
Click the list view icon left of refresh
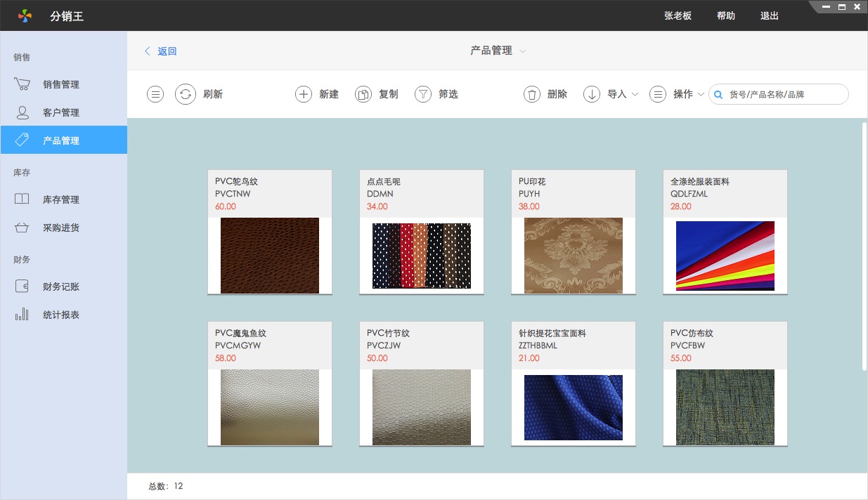(x=155, y=94)
